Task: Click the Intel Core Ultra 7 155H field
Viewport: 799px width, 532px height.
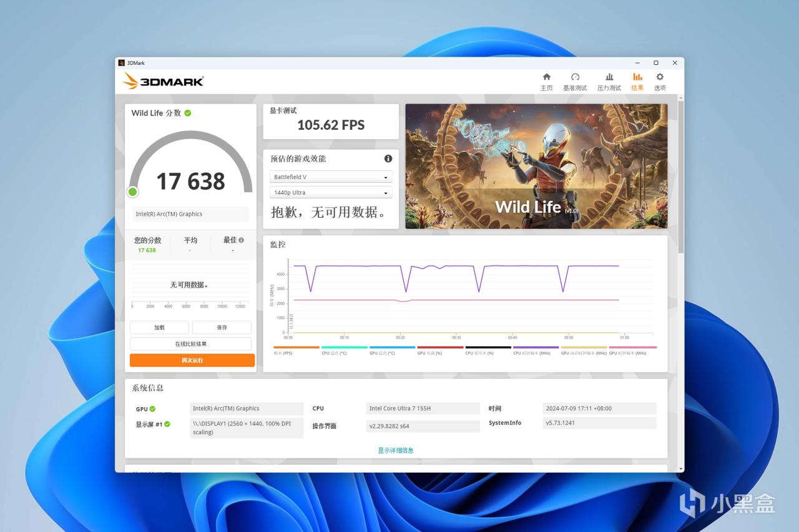Action: click(x=423, y=409)
